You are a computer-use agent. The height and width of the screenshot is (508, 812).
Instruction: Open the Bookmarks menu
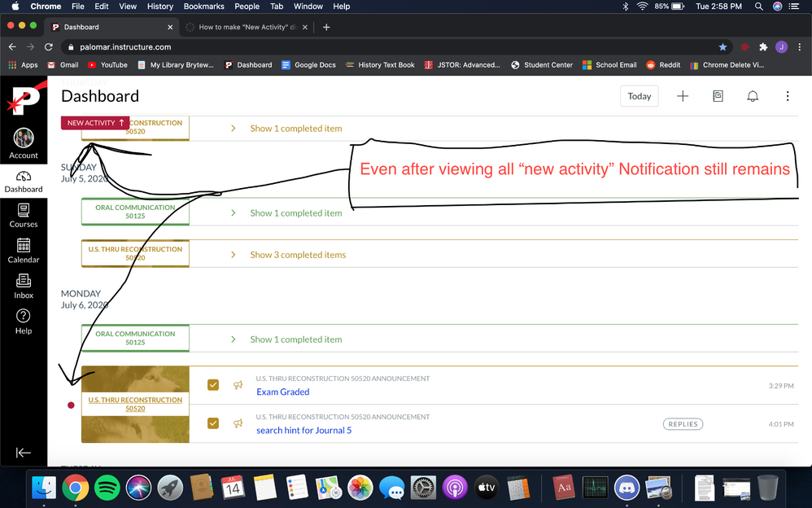coord(204,7)
